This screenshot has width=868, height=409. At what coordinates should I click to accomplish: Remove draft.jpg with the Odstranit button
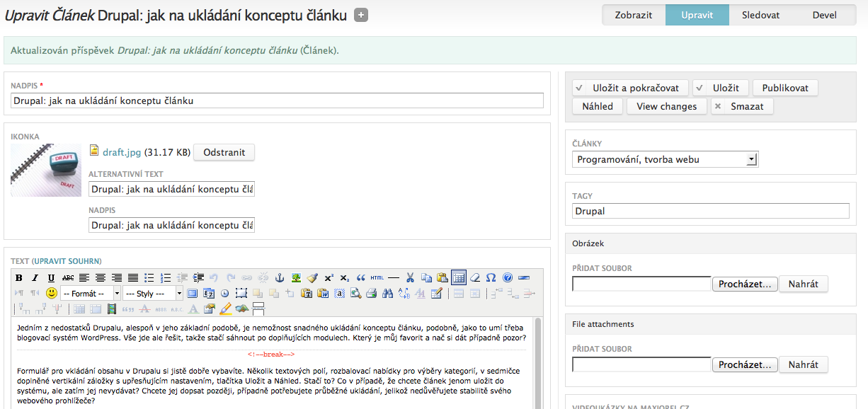click(x=224, y=152)
